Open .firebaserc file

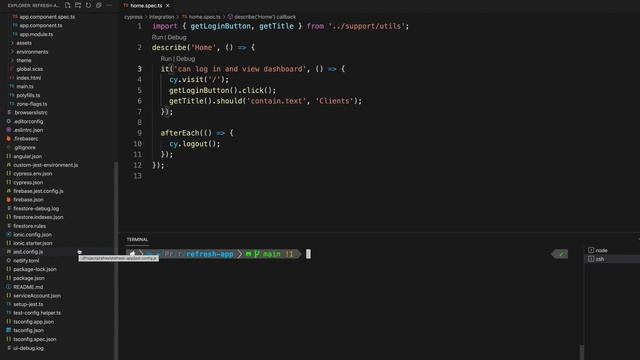pos(26,139)
